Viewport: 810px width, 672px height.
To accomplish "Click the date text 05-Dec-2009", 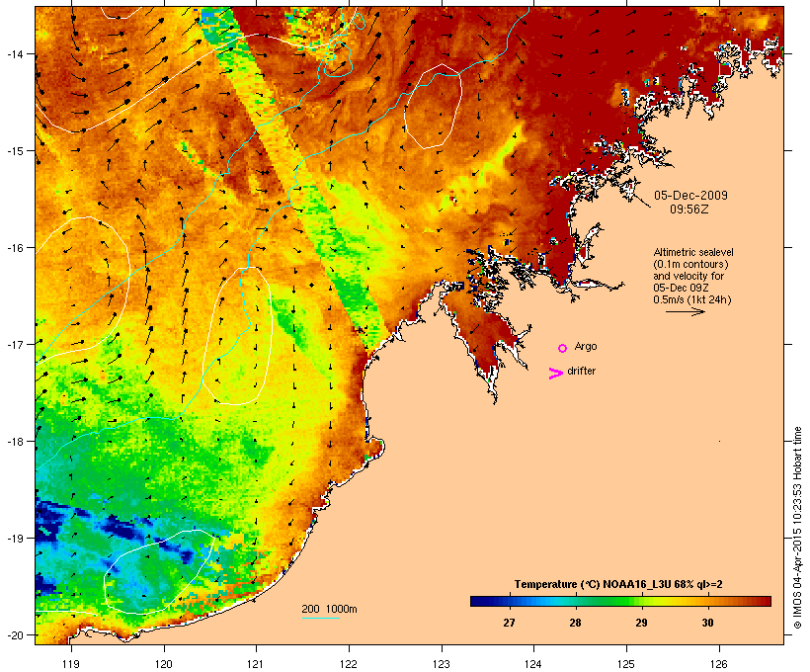I will (x=690, y=196).
